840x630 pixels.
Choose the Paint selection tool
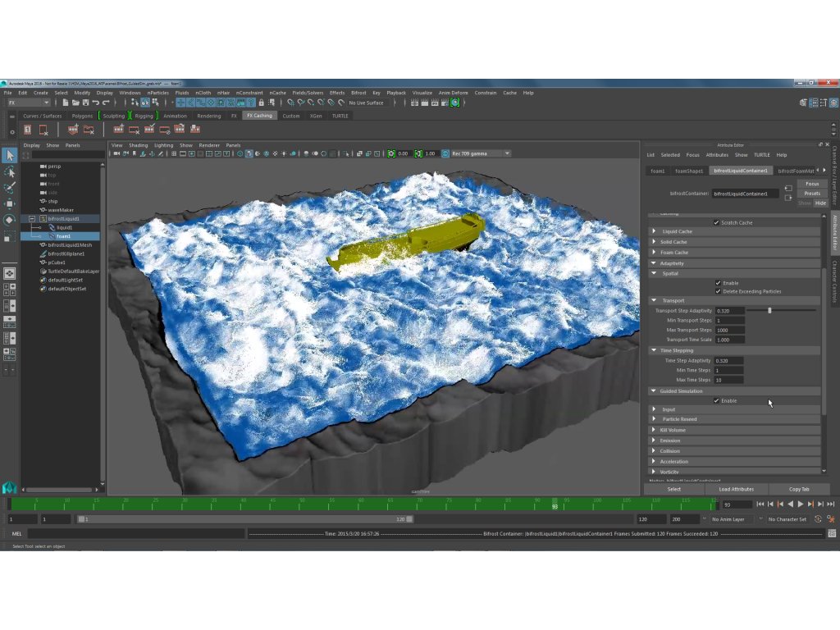click(10, 188)
